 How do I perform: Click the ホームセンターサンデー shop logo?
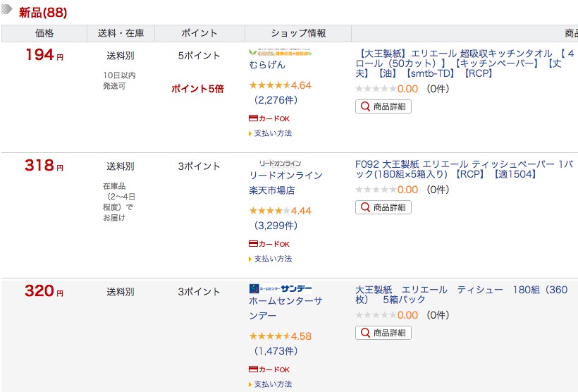[280, 288]
